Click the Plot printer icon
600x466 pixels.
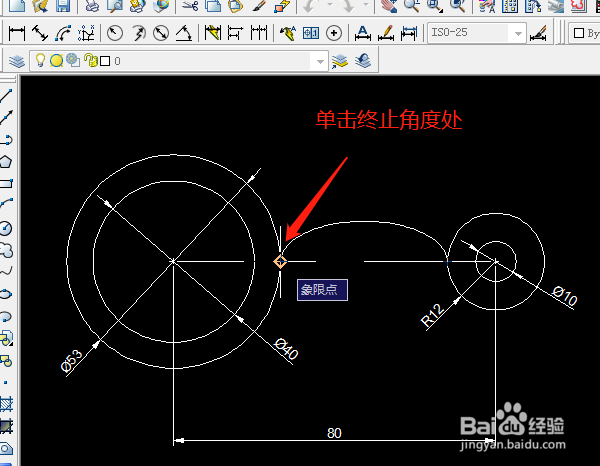[x=92, y=6]
